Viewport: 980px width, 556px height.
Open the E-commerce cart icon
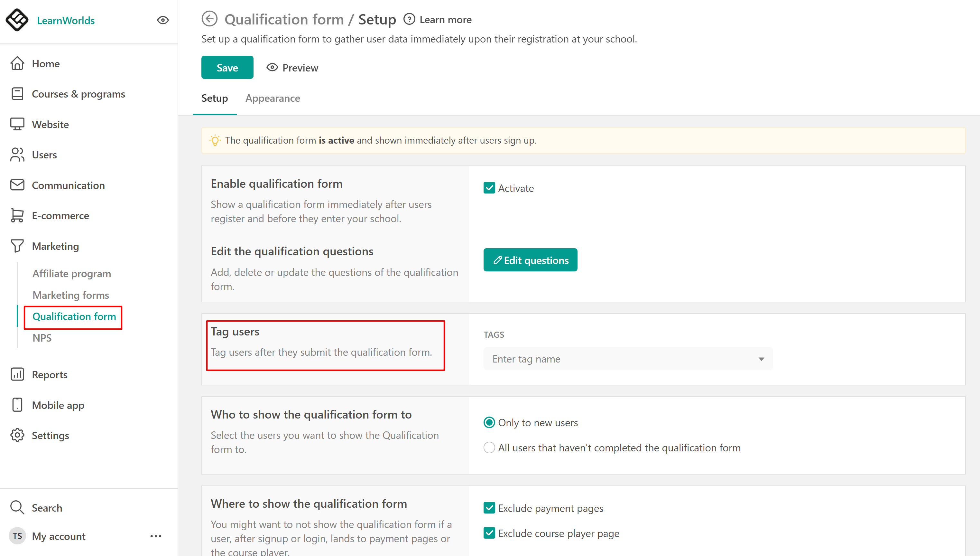[x=17, y=215]
